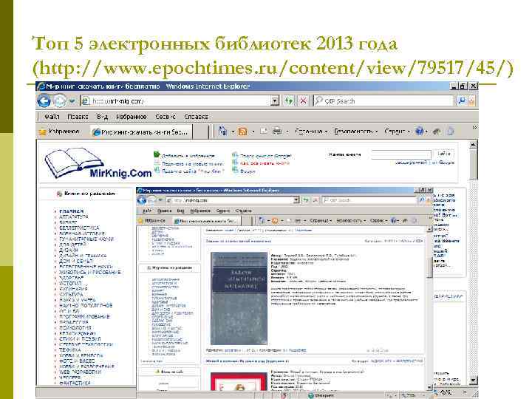The height and width of the screenshot is (399, 532).
Task: Select ПСИХОЛОГИЯ in the sections list
Action: click(x=75, y=328)
